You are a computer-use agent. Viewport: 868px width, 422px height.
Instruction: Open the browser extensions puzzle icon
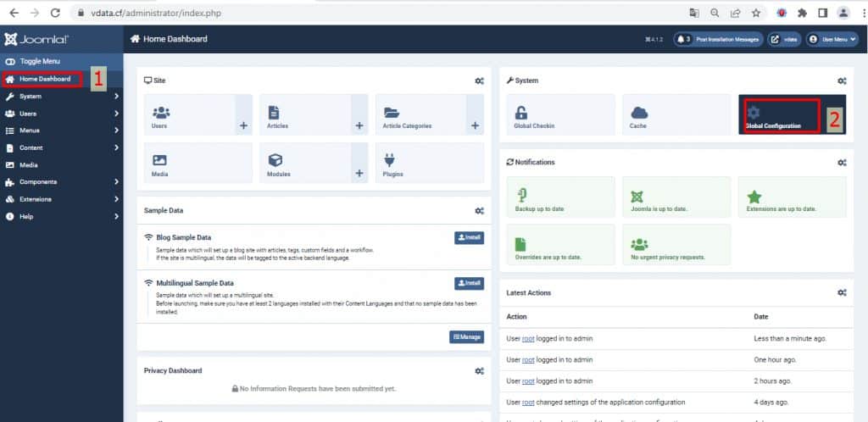802,13
